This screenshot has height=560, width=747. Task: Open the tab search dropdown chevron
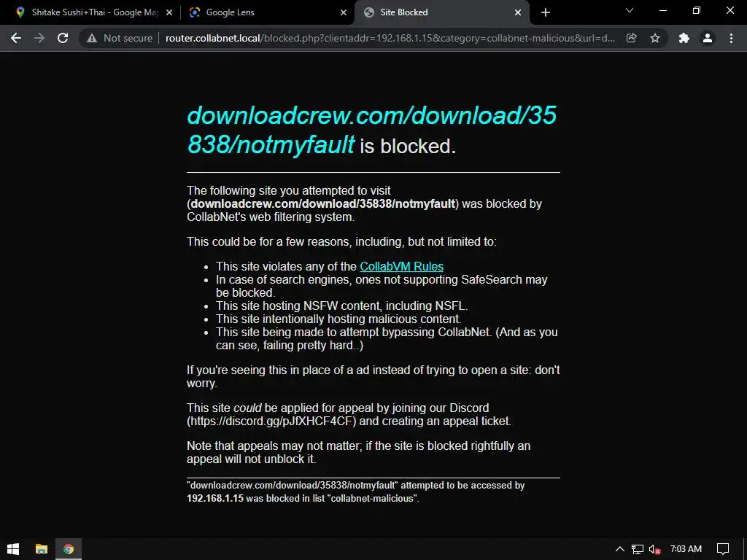coord(630,10)
